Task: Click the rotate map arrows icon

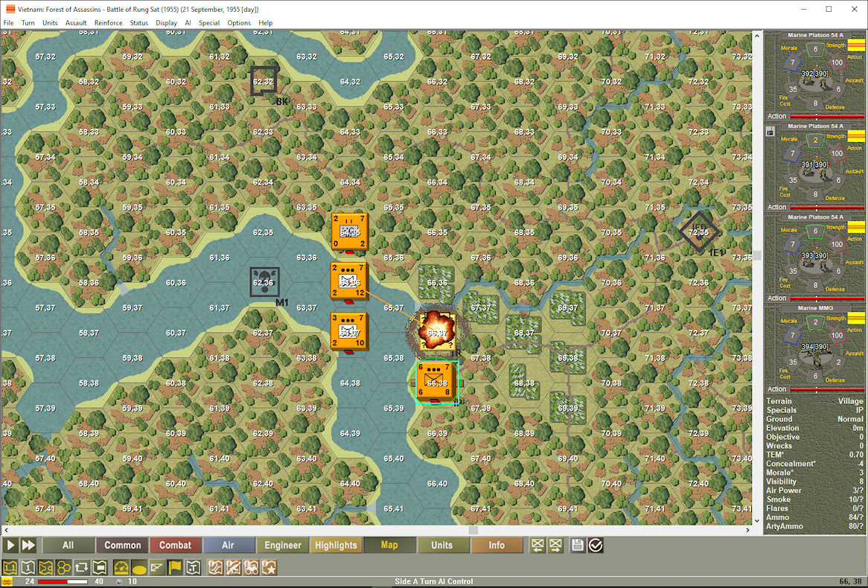Action: [81, 567]
